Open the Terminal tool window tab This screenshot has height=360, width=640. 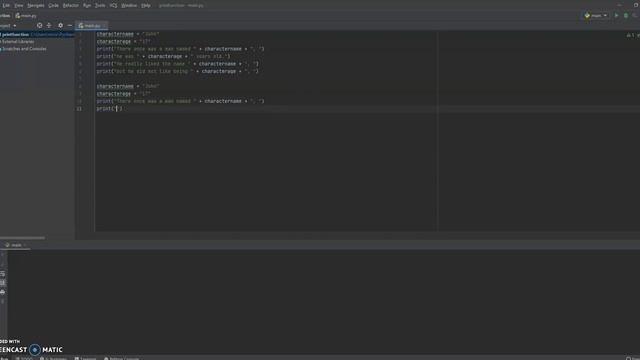click(86, 358)
